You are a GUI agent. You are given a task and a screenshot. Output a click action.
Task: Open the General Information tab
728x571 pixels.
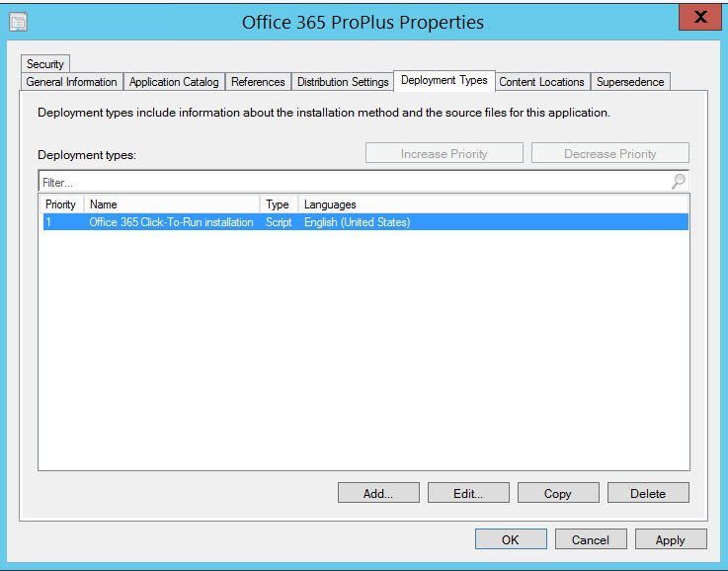[x=71, y=82]
